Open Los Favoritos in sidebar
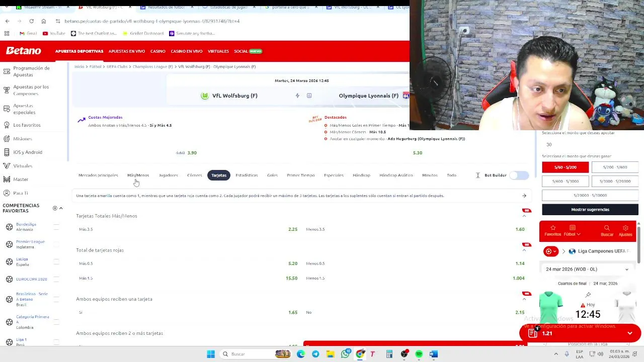This screenshot has height=362, width=644. tap(27, 125)
